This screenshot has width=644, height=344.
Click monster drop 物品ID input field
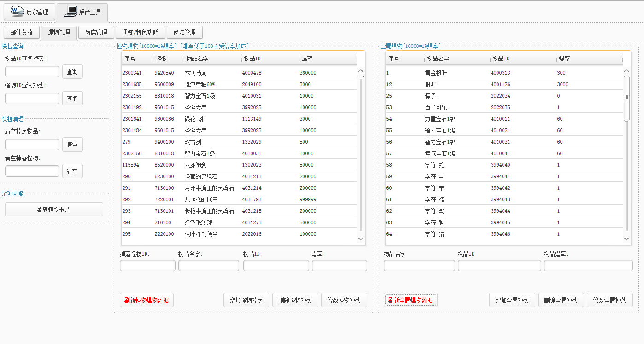276,265
